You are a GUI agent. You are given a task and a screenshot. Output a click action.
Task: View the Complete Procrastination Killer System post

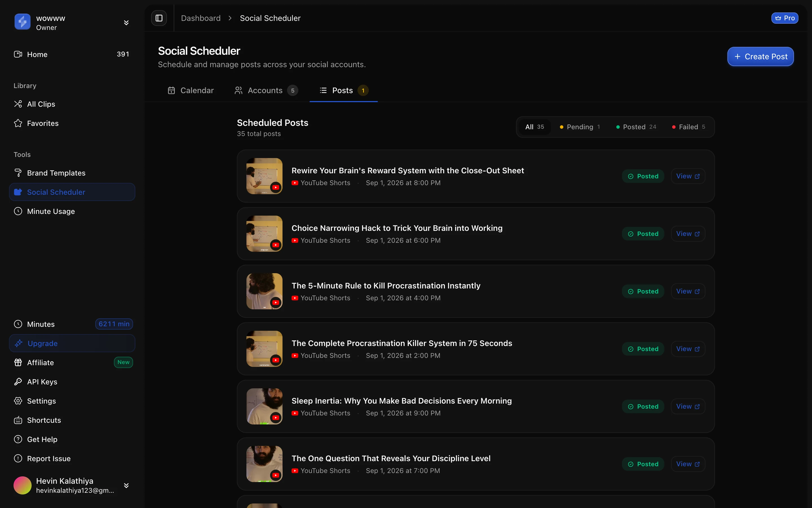pos(688,349)
